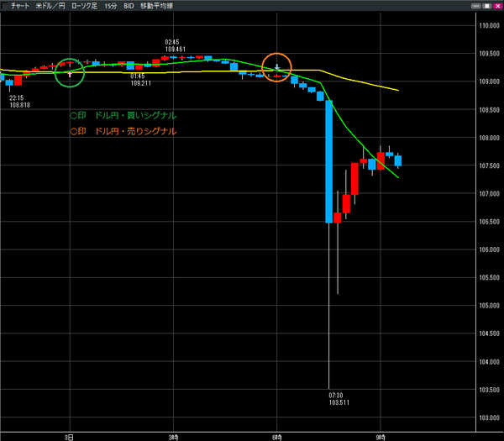Screen dimensions: 504x441
Task: Click the 103.500 price axis label
Action: [489, 390]
